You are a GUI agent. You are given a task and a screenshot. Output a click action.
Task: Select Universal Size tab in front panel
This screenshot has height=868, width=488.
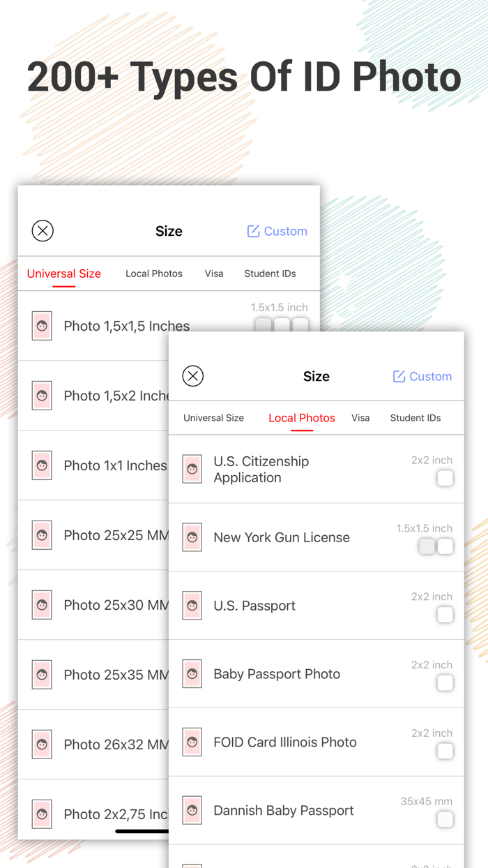coord(213,418)
